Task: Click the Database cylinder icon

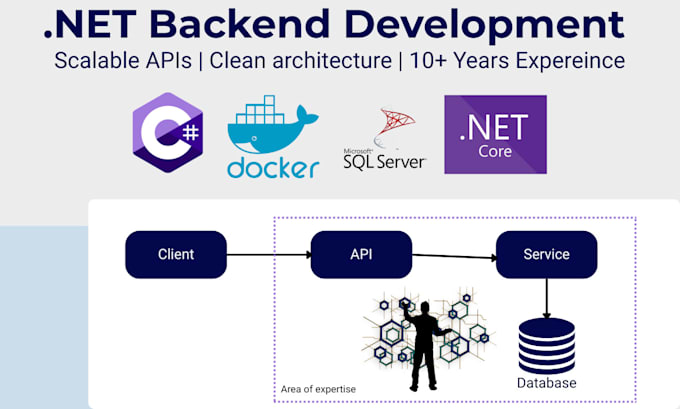Action: (x=546, y=346)
